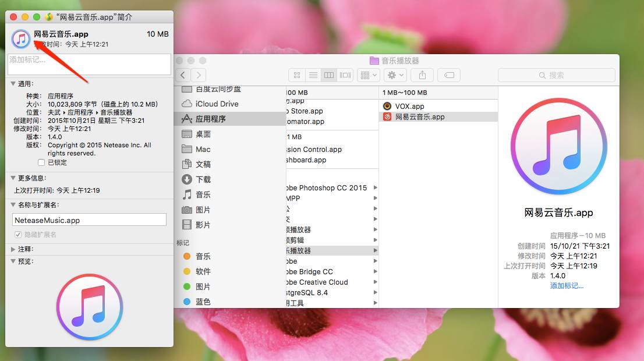Screen dimensions: 644x361
Task: Toggle the 隐藏扩展名 checkbox
Action: click(18, 235)
